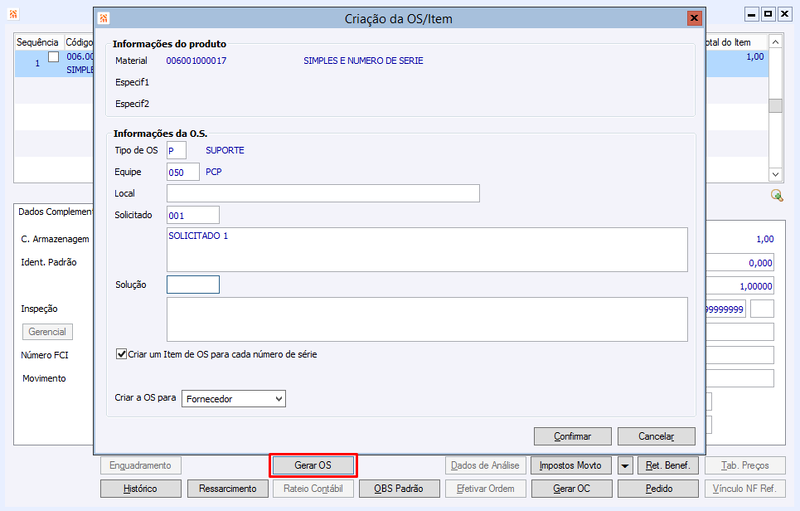Screen dimensions: 800x511
Task: Click the magnifier search icon on right
Action: click(777, 195)
